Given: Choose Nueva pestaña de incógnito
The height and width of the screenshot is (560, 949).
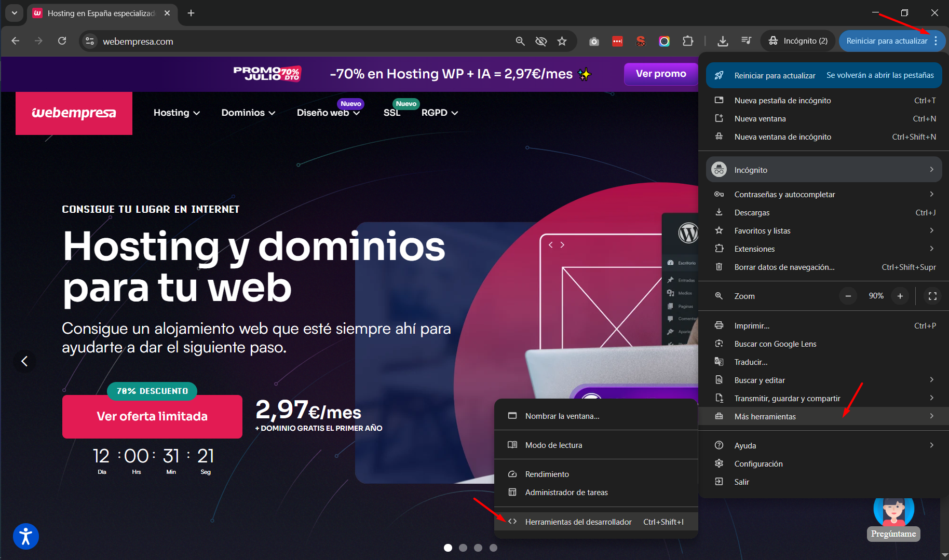Looking at the screenshot, I should pyautogui.click(x=824, y=100).
